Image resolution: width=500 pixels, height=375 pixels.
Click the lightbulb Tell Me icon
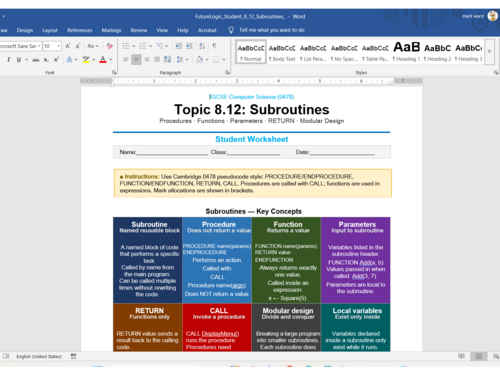point(231,30)
